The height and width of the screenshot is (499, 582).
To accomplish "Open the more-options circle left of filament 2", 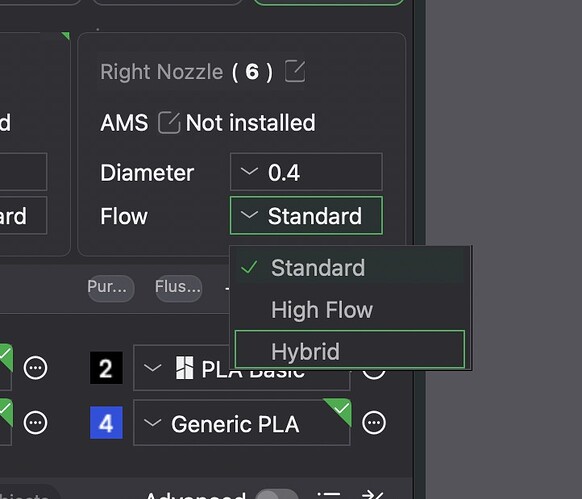I will tap(35, 368).
